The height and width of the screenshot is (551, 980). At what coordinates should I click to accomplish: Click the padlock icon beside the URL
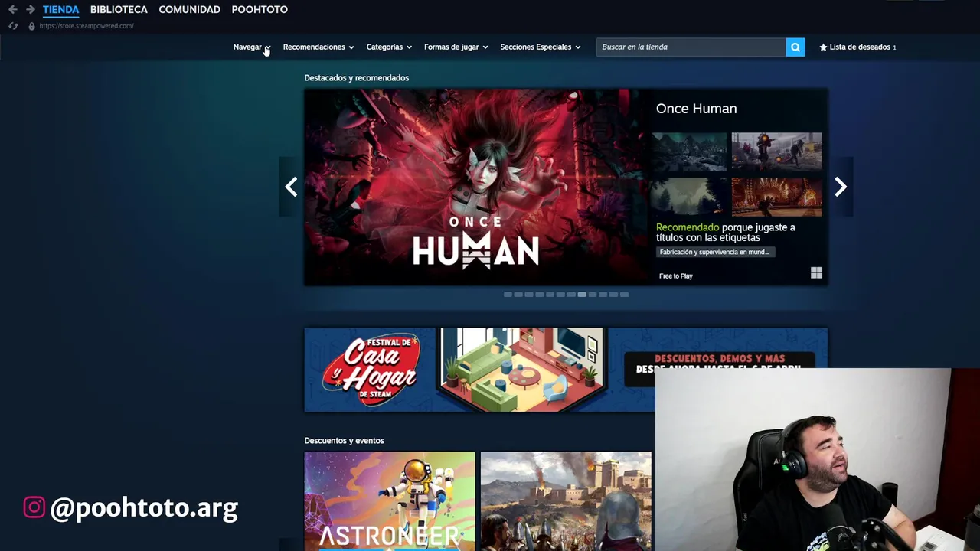pos(31,26)
